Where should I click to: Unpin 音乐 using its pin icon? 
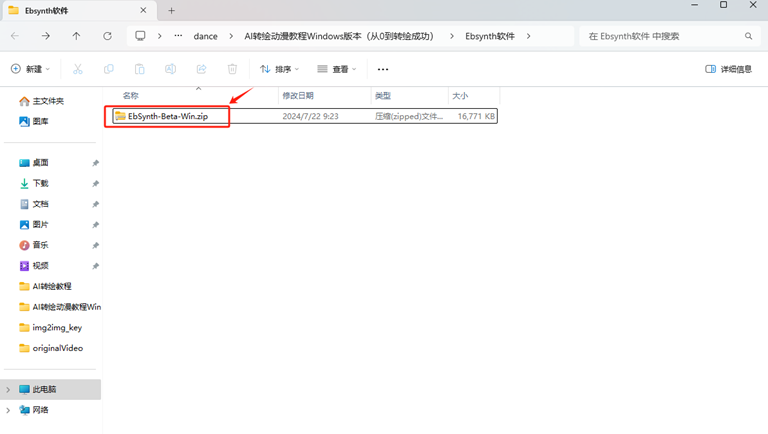[96, 245]
